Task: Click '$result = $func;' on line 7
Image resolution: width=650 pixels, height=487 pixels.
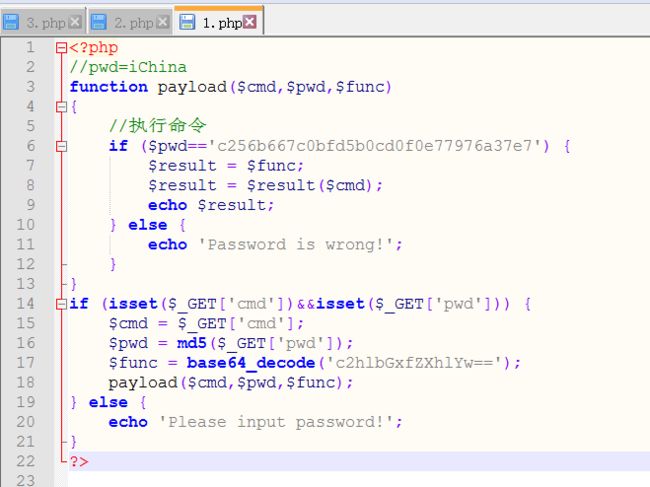Action: pyautogui.click(x=226, y=166)
